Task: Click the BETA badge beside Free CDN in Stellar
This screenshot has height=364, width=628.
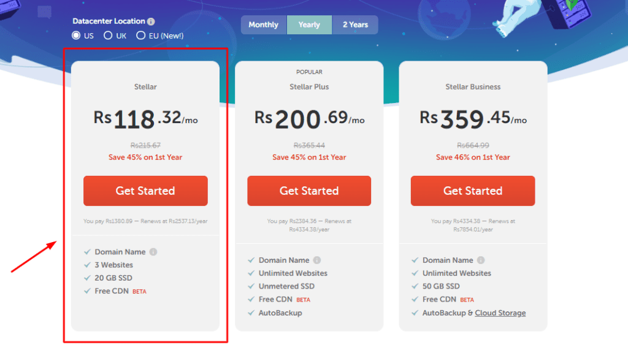Action: (139, 291)
